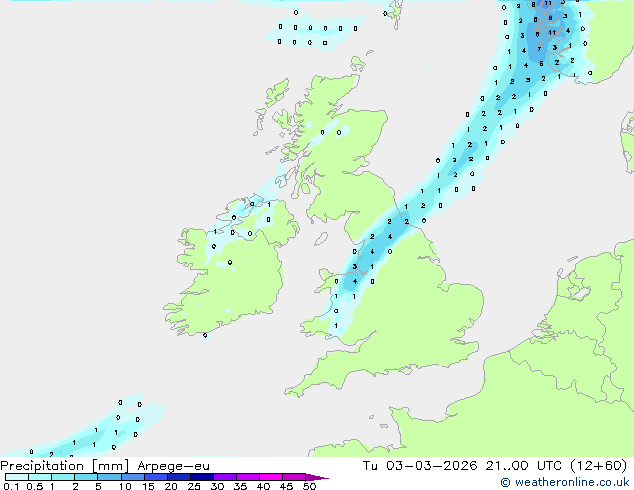Image resolution: width=634 pixels, height=490 pixels.
Task: Select the 15–20 mm blue legend swatch
Action: pos(156,477)
